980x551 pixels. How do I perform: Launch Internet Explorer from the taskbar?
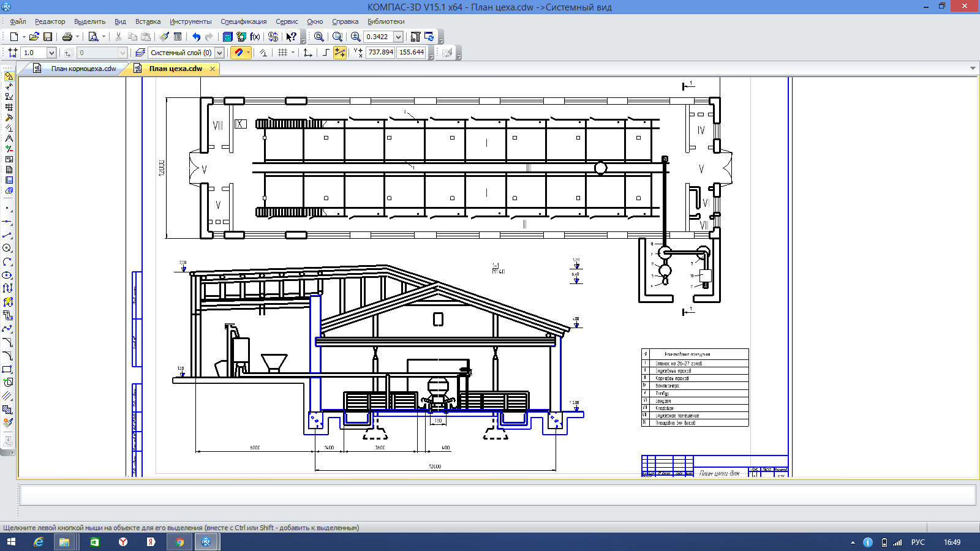(x=39, y=542)
